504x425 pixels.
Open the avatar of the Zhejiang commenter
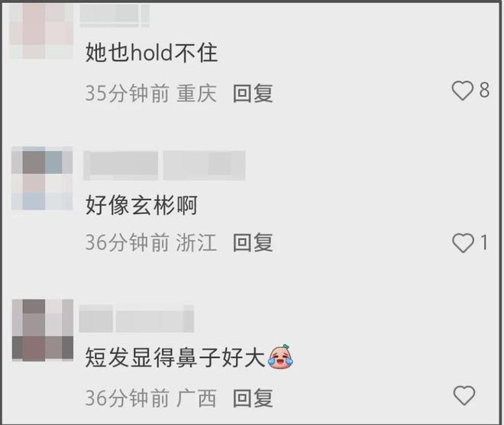click(42, 178)
